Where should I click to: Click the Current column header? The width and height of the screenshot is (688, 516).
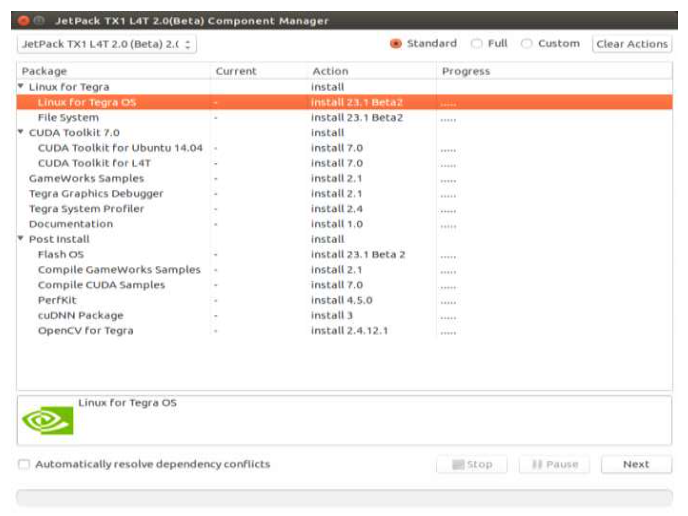[x=259, y=71]
